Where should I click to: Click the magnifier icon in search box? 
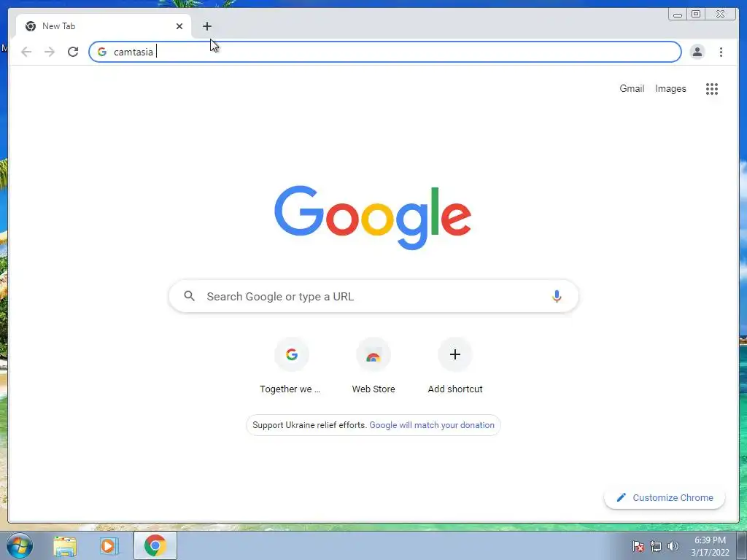tap(189, 296)
